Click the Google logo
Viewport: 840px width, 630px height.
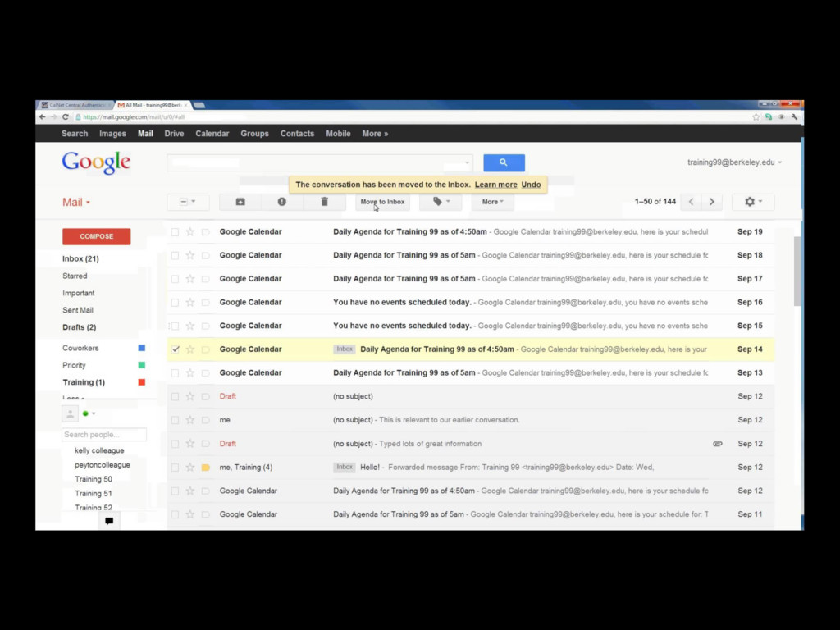[96, 162]
